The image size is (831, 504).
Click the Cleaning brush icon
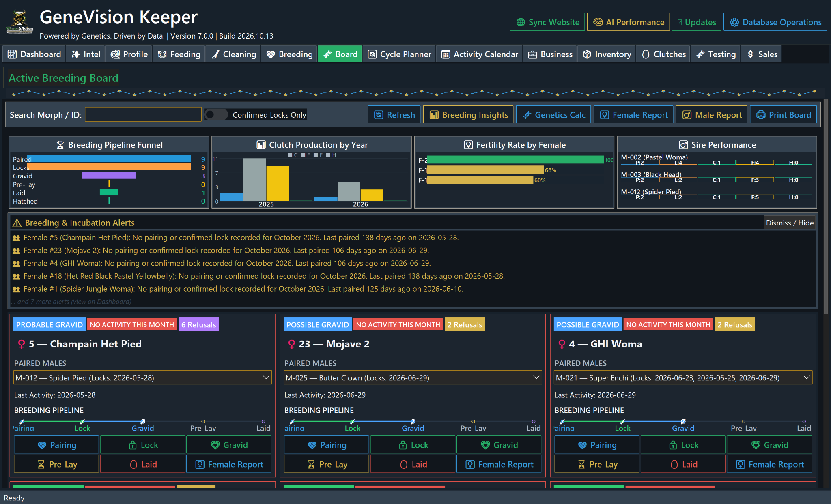click(x=216, y=54)
